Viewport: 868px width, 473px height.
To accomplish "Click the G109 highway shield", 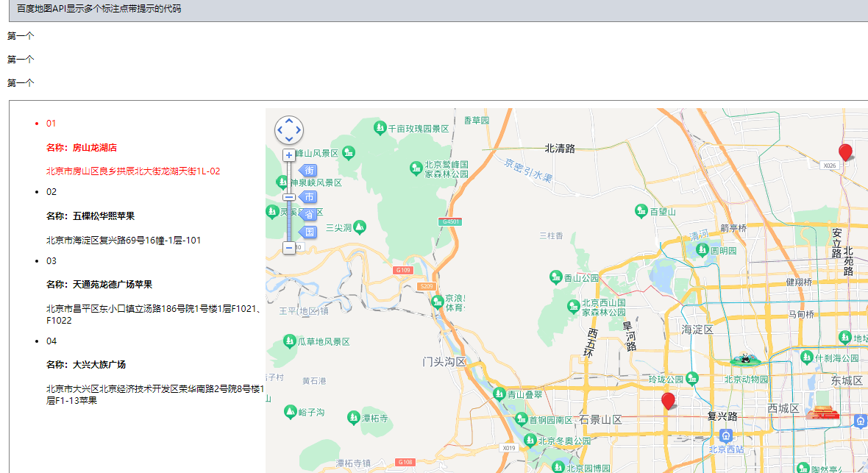I will pos(403,270).
